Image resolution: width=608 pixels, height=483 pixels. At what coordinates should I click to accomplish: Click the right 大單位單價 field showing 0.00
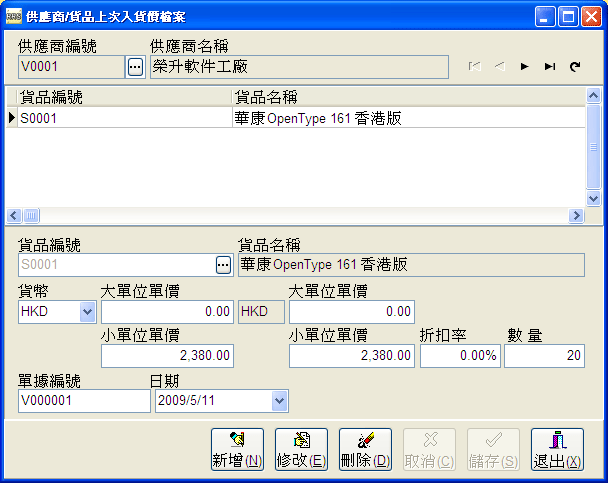coord(352,312)
